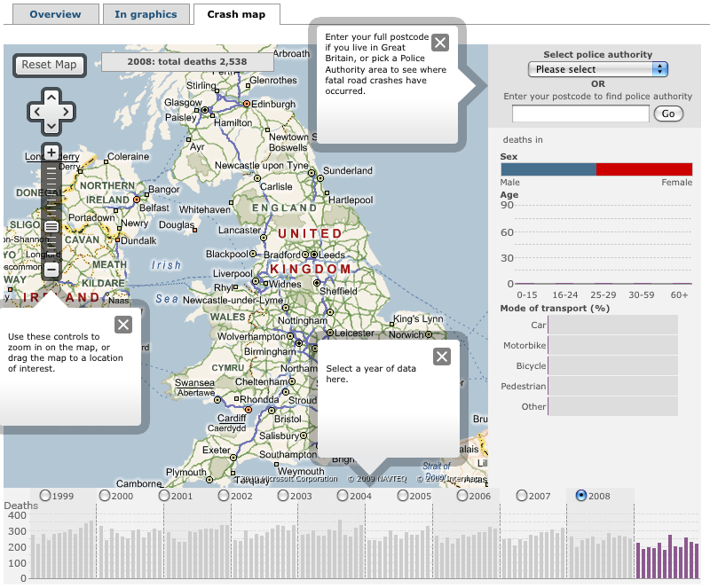Pan the map right with the arrow control

click(66, 112)
